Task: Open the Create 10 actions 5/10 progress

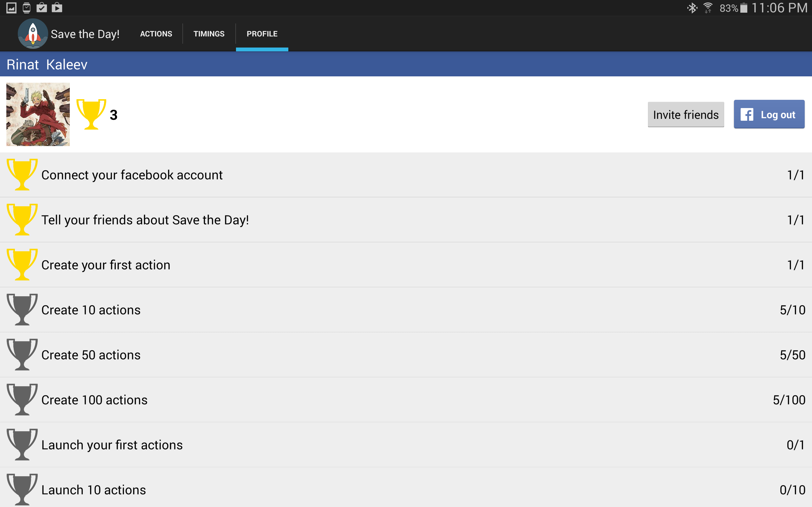Action: (x=792, y=310)
